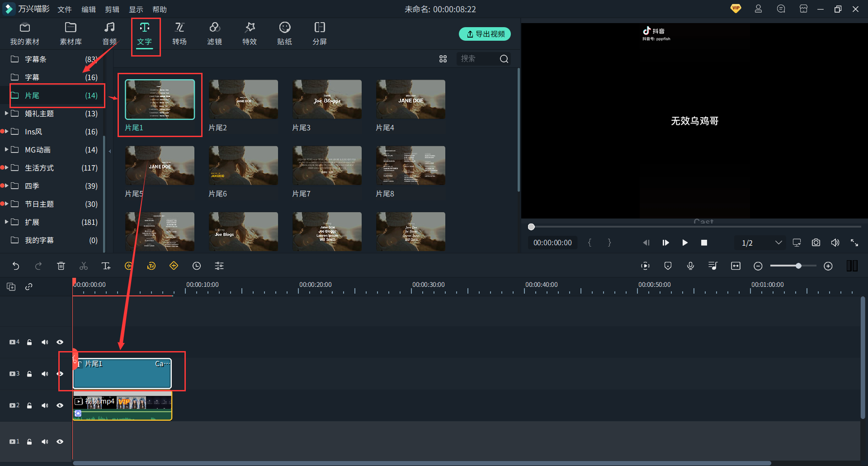The width and height of the screenshot is (868, 466).
Task: Click the scissors split icon
Action: coord(84,266)
